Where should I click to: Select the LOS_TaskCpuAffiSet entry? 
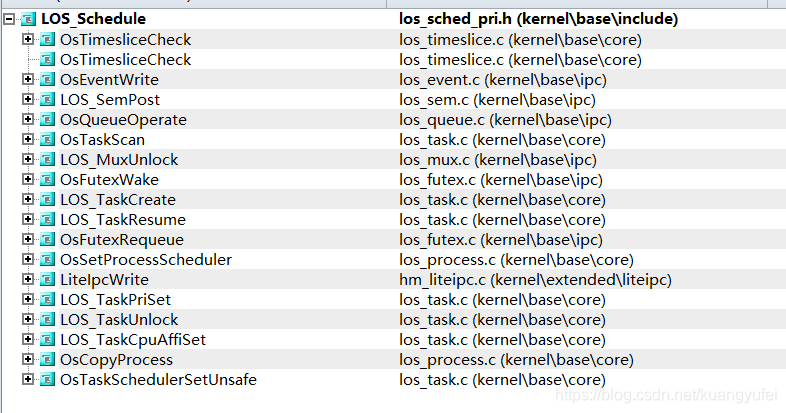click(133, 340)
